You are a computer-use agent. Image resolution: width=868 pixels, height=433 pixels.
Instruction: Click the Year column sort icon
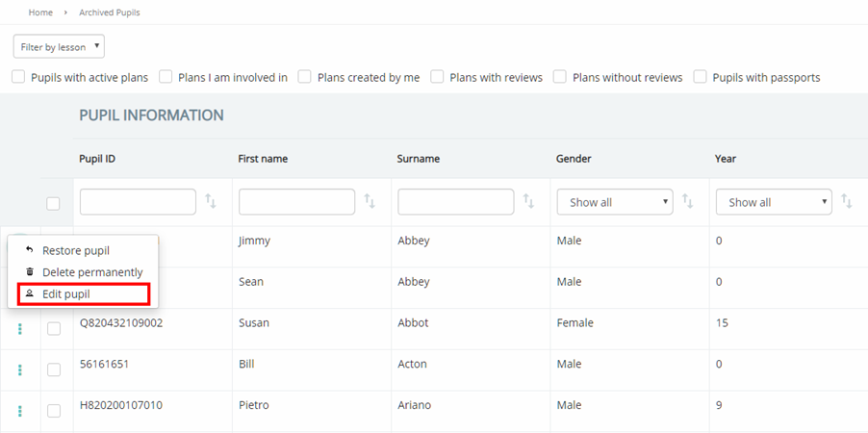pyautogui.click(x=847, y=201)
